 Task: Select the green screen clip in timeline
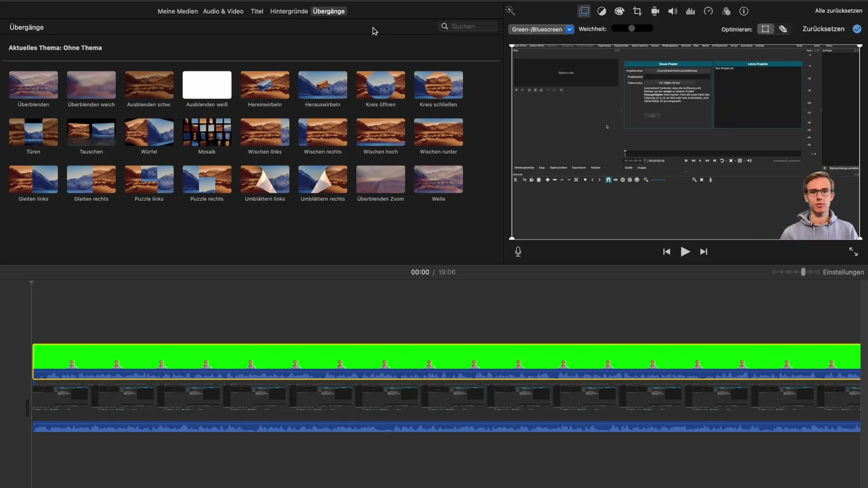pos(447,361)
